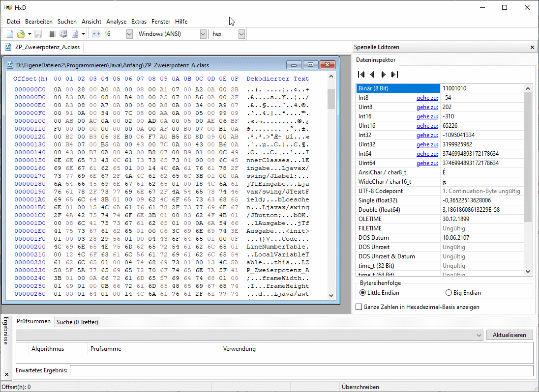The image size is (539, 392).
Task: Step to previous byte in Dateninspektor
Action: point(372,74)
